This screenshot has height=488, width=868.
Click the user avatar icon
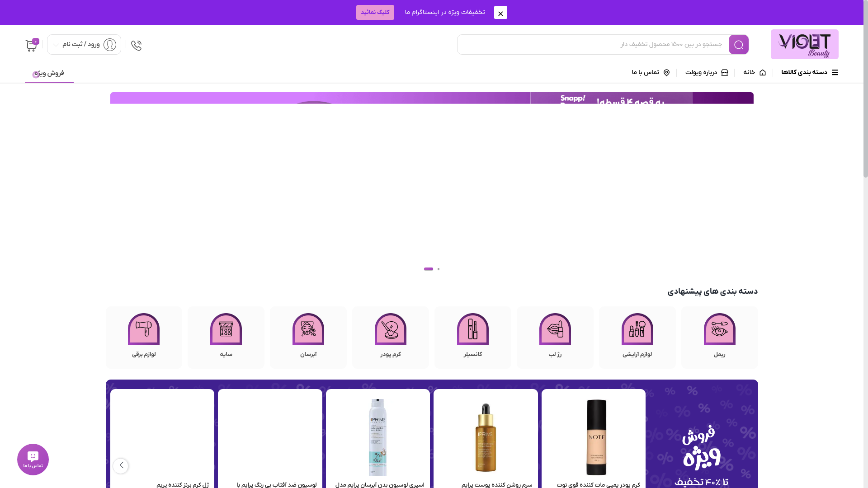pos(110,45)
